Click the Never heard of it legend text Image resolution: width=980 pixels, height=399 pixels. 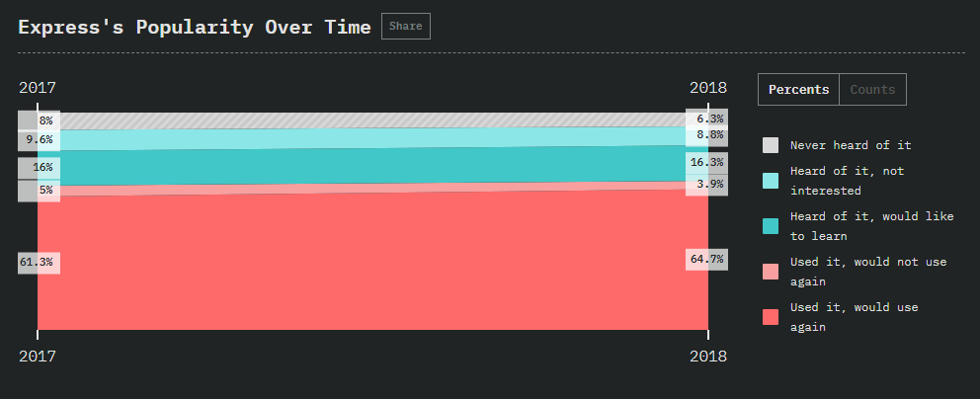pyautogui.click(x=851, y=145)
